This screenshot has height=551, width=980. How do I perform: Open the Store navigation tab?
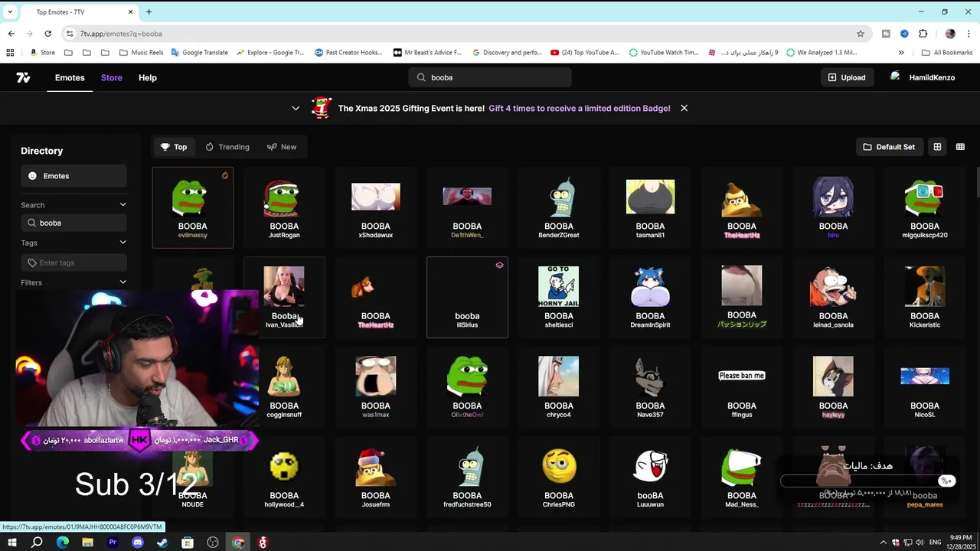coord(111,77)
